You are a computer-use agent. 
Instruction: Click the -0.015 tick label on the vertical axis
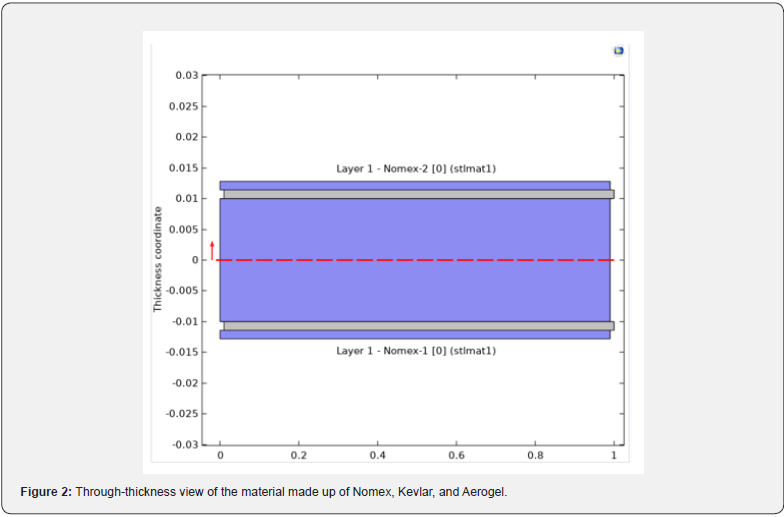[x=181, y=352]
